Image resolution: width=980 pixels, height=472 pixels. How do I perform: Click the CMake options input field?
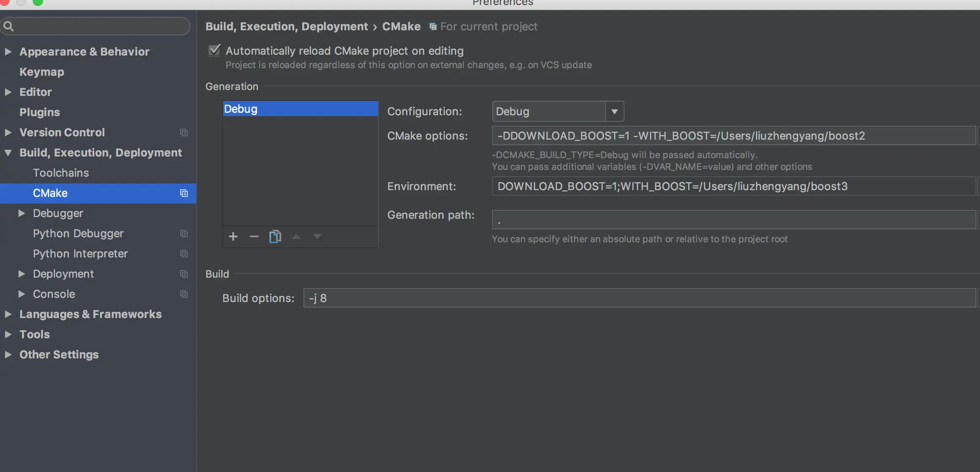tap(732, 136)
